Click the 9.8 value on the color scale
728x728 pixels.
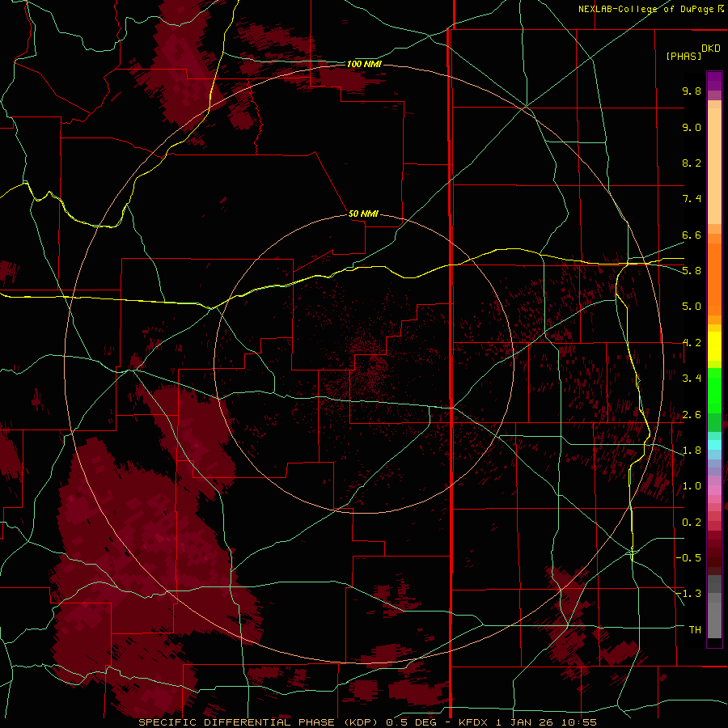pyautogui.click(x=692, y=91)
